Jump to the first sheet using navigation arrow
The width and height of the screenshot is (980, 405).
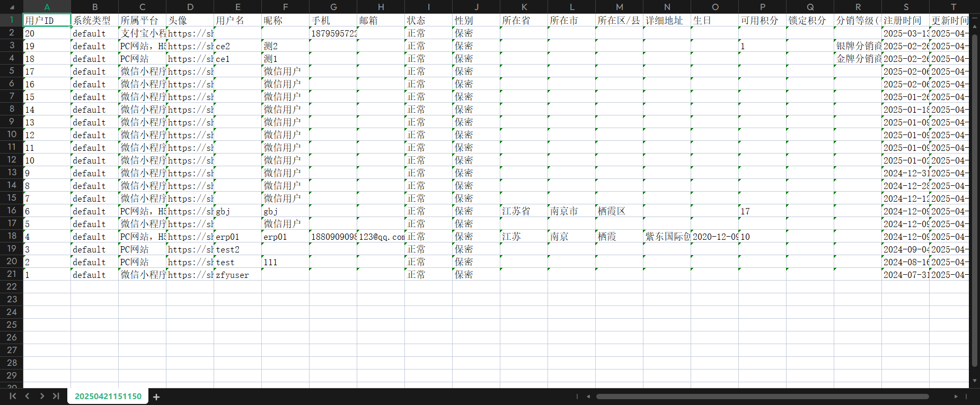[13, 396]
